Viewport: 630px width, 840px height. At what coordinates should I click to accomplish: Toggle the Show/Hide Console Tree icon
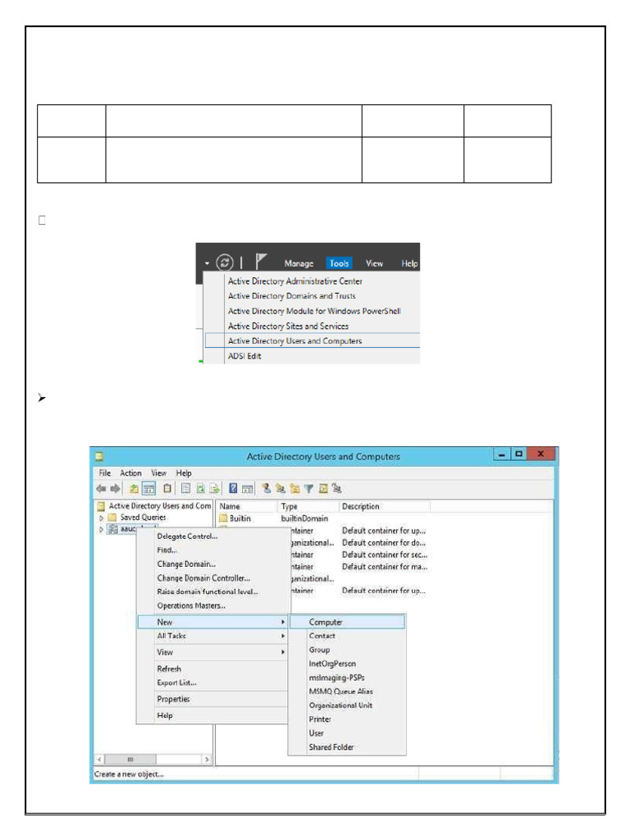point(148,488)
